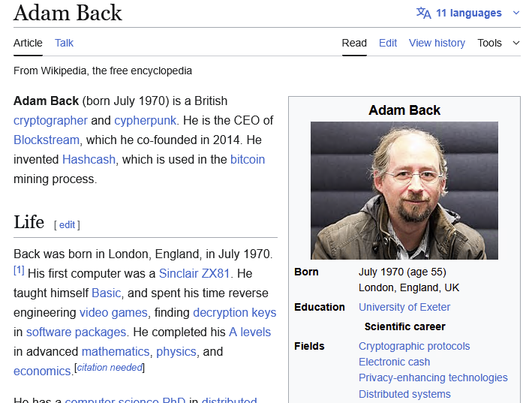Viewport: 532px width, 403px height.
Task: Go to Privacy-enhancing technologies link
Action: point(433,377)
